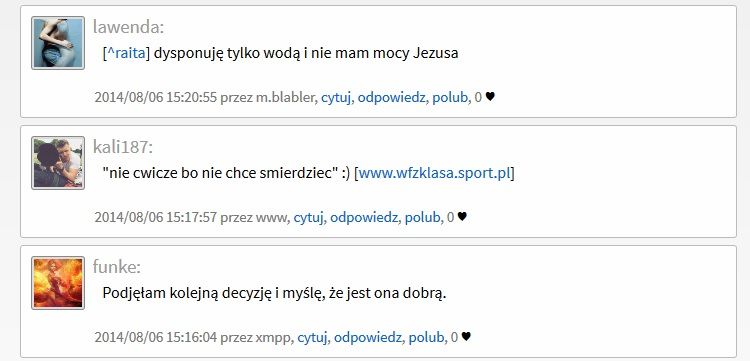750x361 pixels.
Task: Click the heart icon on funke's post
Action: click(466, 337)
